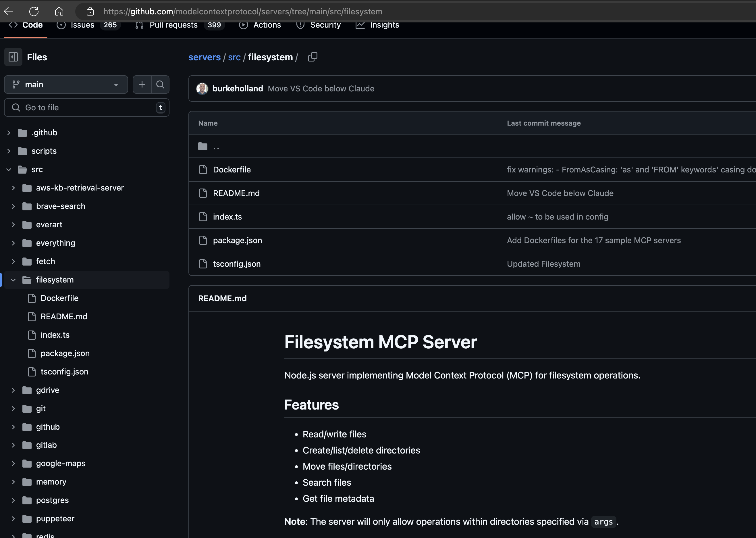This screenshot has width=756, height=538.
Task: Focus the Go to file search field
Action: [87, 107]
